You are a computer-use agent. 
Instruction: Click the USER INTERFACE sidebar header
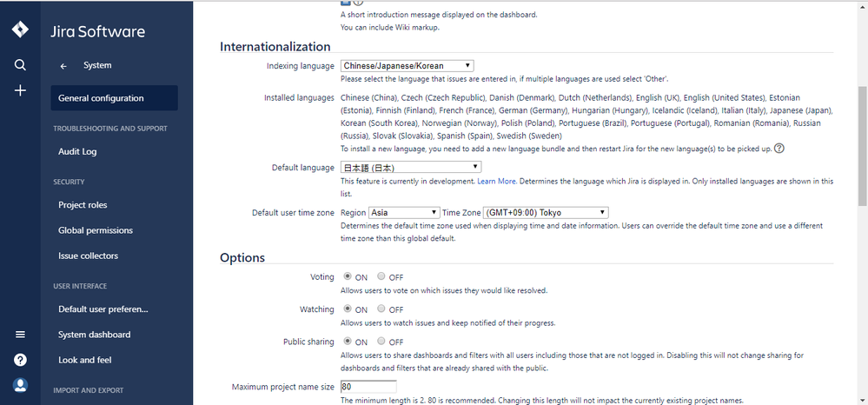[80, 286]
